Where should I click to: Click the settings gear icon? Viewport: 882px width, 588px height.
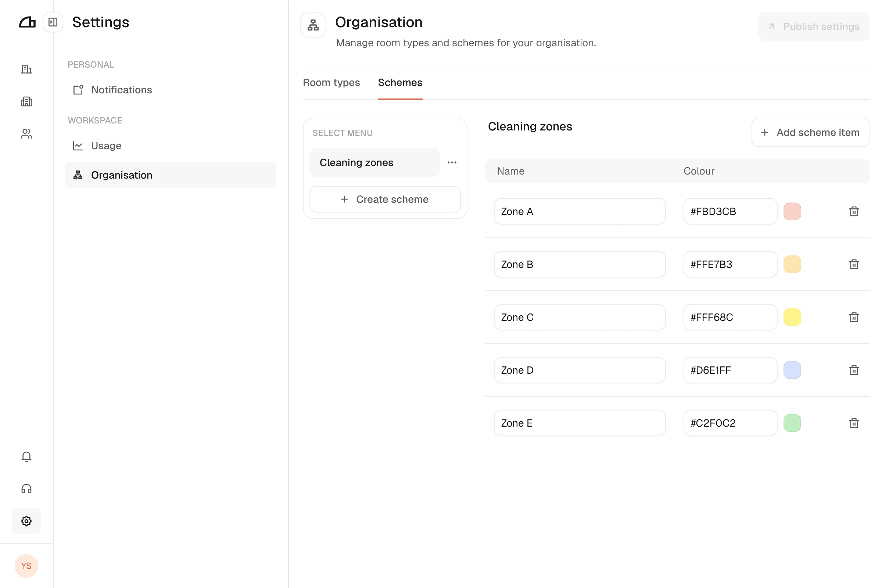pos(26,521)
